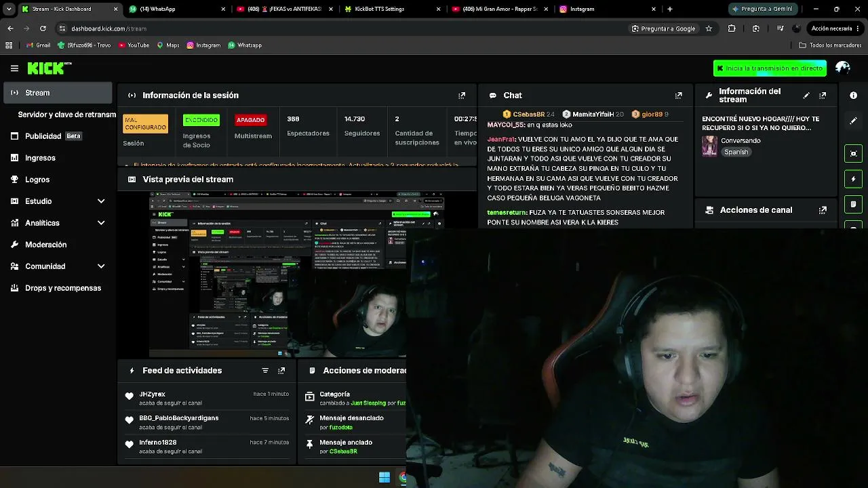Pop out the Feed de actividades panel

pyautogui.click(x=281, y=371)
